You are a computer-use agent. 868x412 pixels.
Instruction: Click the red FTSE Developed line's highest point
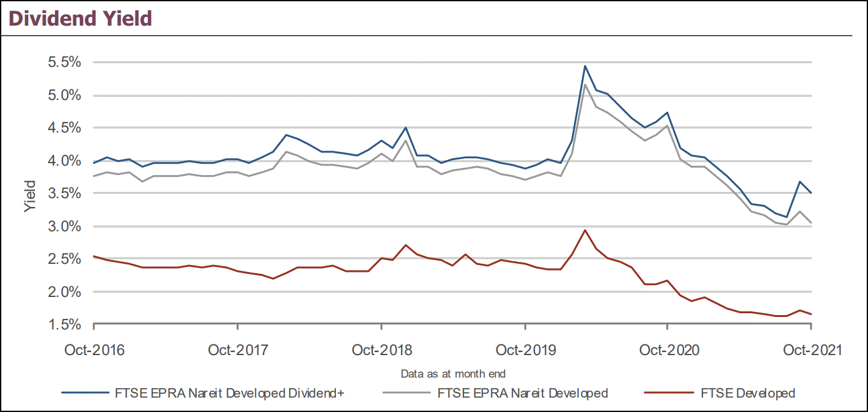click(x=586, y=231)
